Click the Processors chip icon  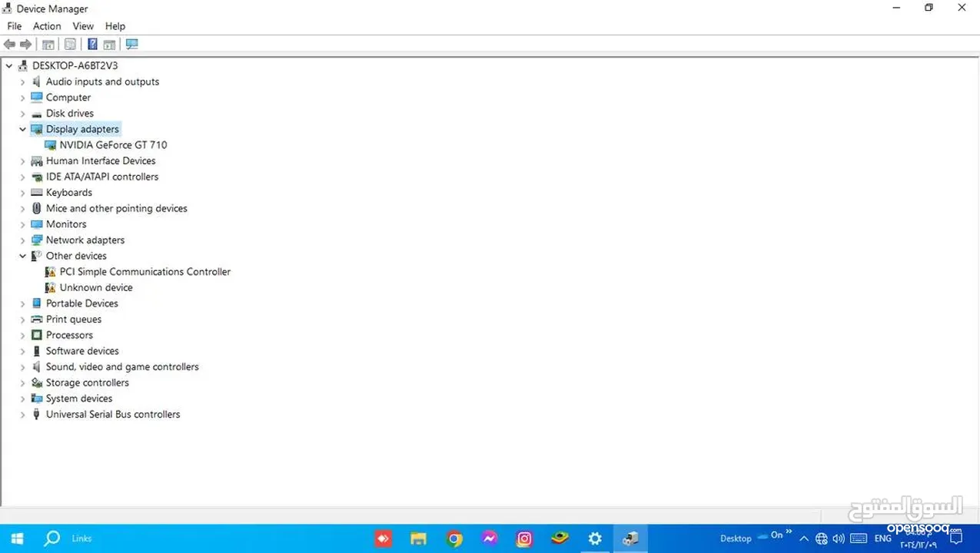[36, 336]
